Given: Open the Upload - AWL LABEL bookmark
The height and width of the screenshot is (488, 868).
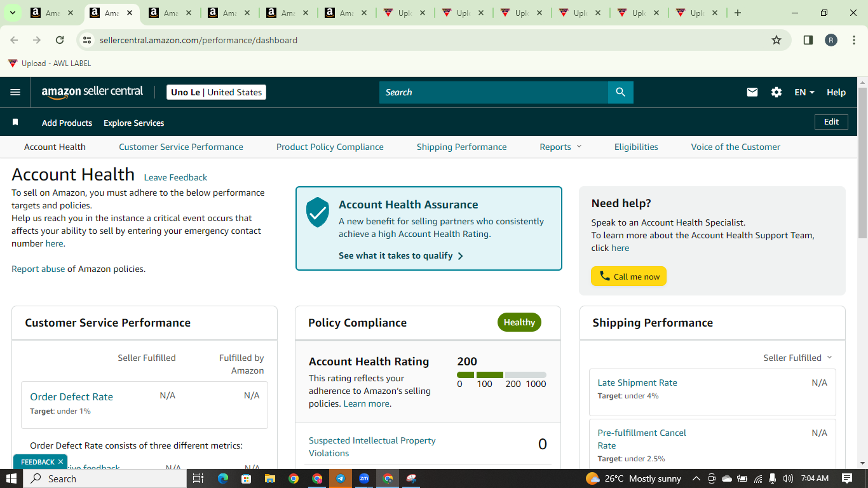Looking at the screenshot, I should (50, 64).
